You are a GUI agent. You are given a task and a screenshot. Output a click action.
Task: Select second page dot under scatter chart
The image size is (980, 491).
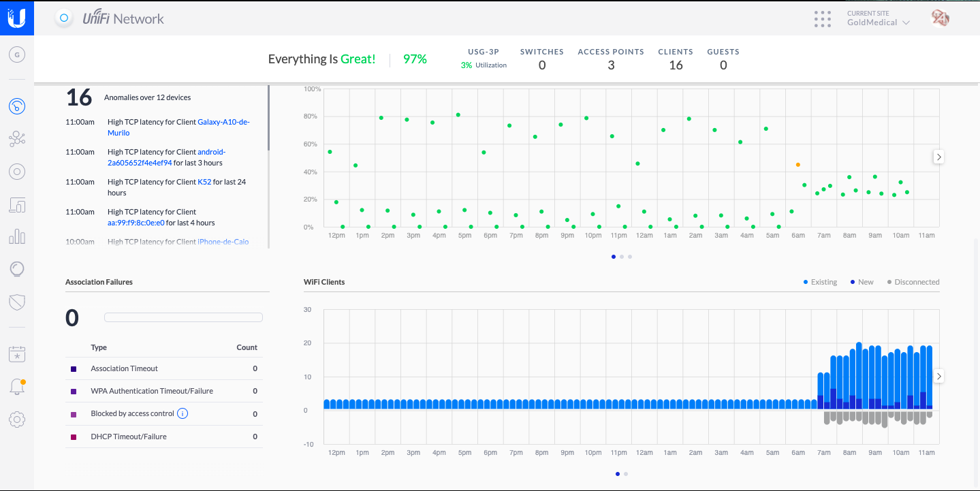[x=622, y=257]
